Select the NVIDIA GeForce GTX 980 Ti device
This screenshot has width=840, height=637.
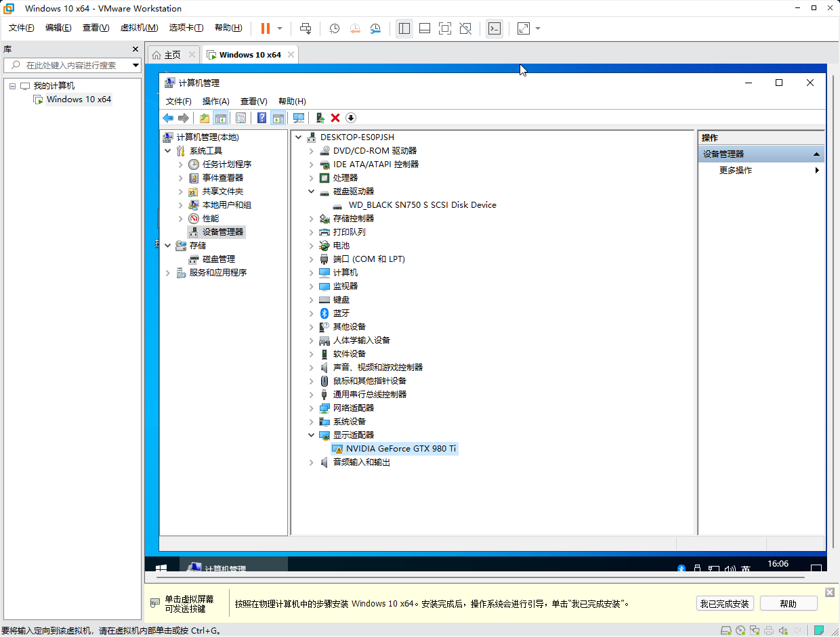(401, 448)
